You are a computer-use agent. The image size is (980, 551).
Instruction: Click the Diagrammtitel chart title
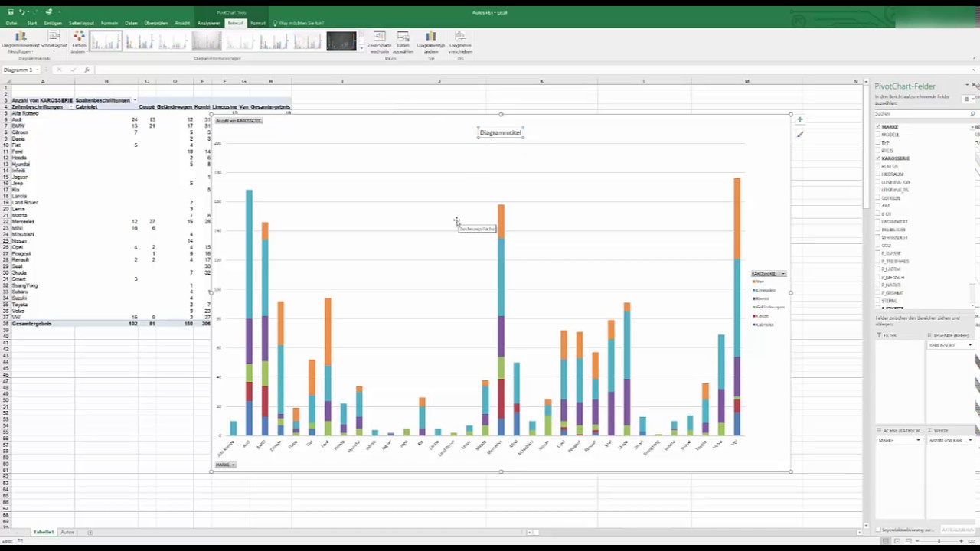tap(501, 132)
